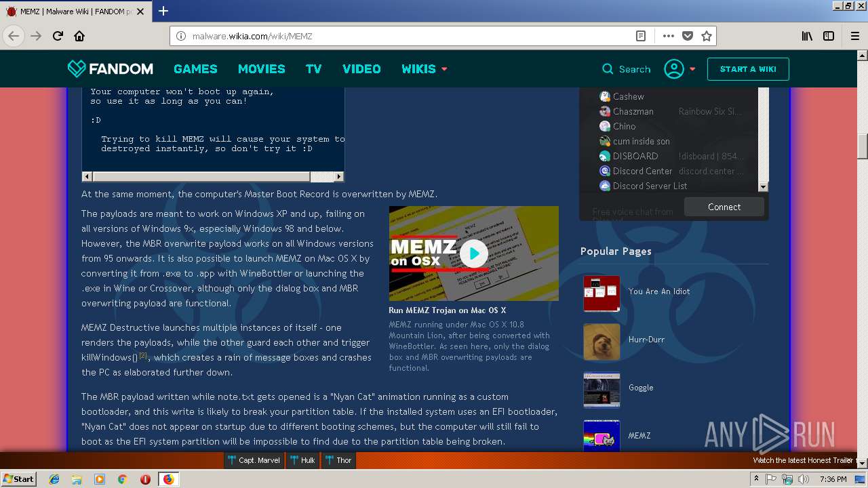Select the MEMZ Malware Wiki browser tab

[x=75, y=12]
